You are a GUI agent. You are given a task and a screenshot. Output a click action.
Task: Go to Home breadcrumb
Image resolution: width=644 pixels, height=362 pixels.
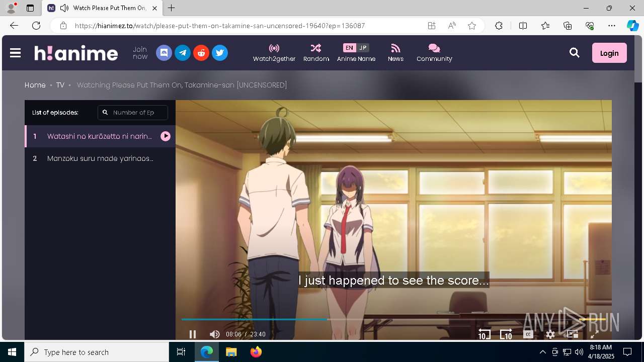[35, 85]
